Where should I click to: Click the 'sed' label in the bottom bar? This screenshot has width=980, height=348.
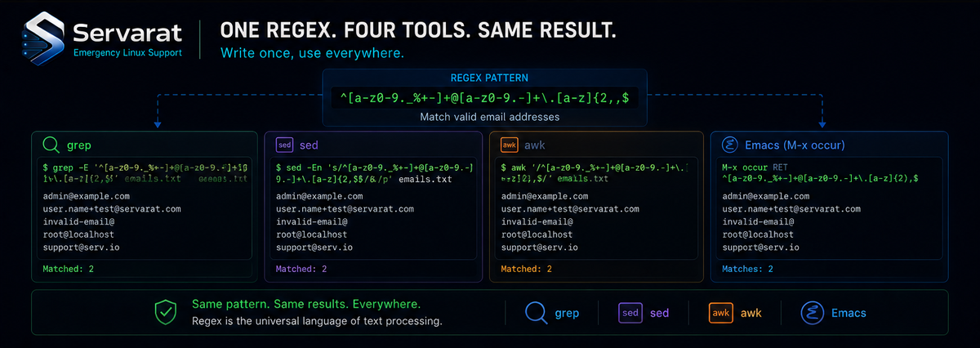tap(660, 312)
